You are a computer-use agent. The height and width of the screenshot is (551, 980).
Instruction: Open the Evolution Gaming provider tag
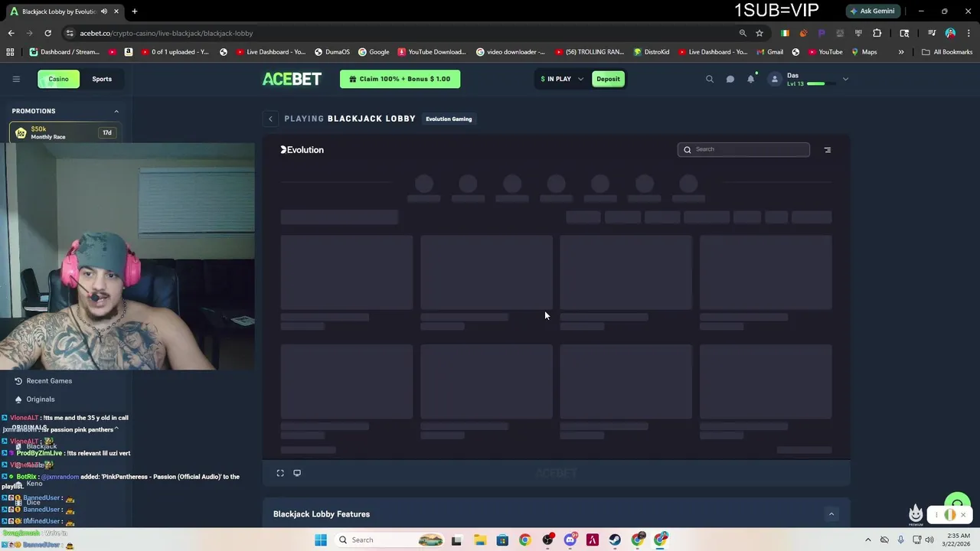(x=449, y=119)
